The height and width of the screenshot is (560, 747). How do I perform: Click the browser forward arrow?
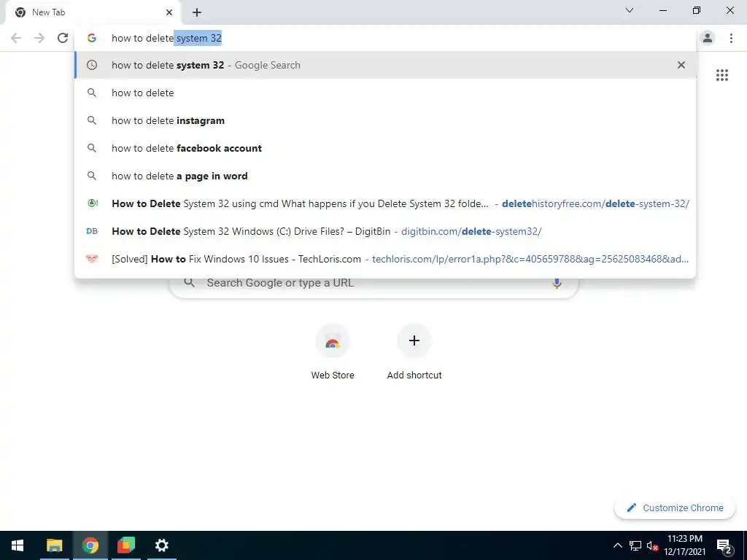[39, 38]
